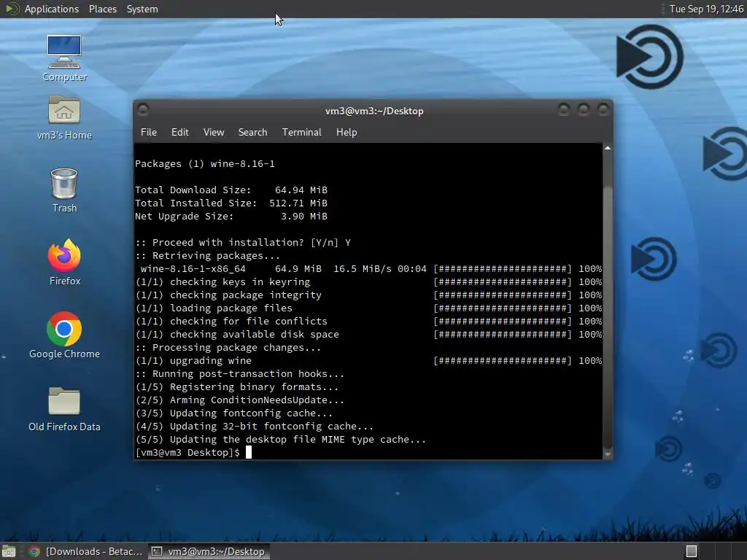Open the Old Firefox Data folder
Screen dimensions: 747x560
[64, 409]
